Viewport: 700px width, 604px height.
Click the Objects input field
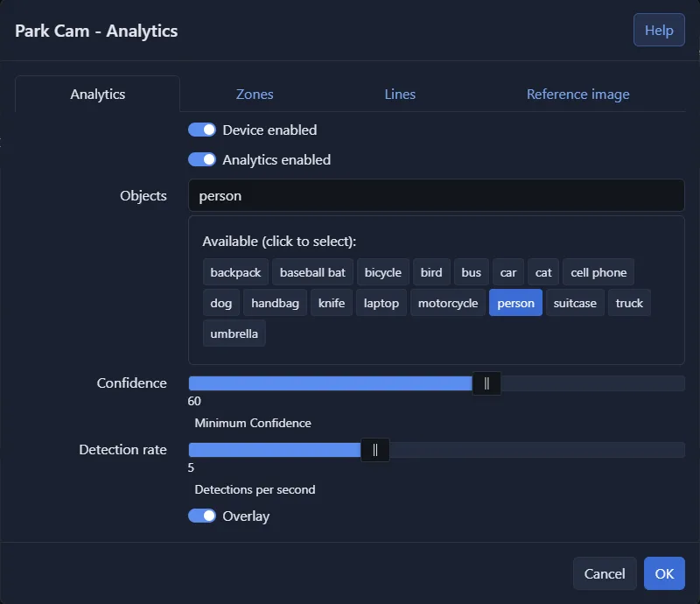(x=436, y=195)
